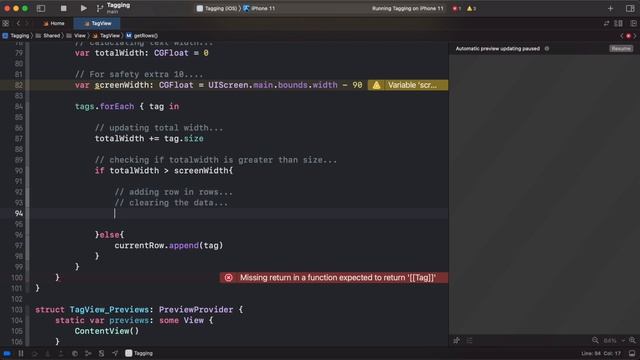
Task: Click 'ContentView()' in preview struct
Action: [x=107, y=331]
